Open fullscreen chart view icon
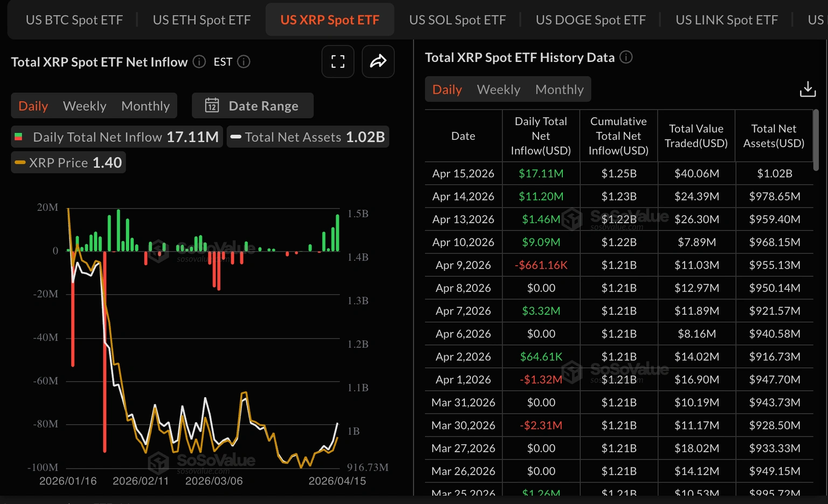Screen dimensions: 828x504 [338, 61]
